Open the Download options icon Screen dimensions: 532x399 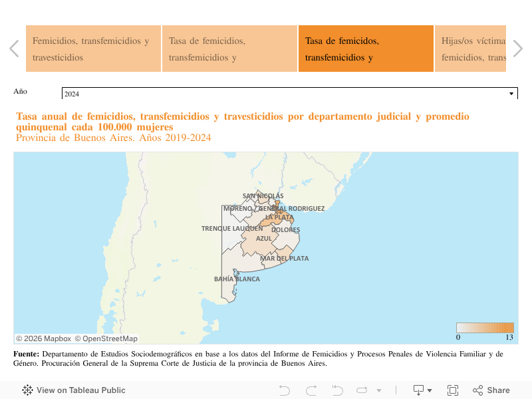pos(422,390)
